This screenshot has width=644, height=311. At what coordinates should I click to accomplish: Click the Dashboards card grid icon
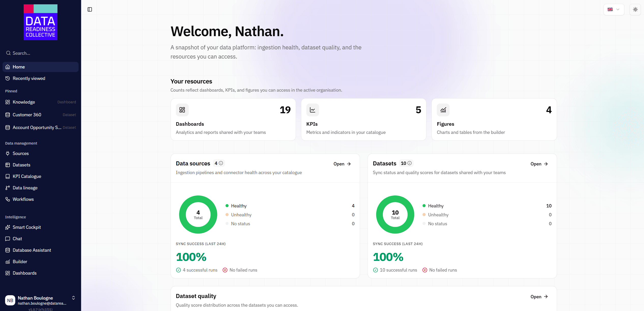(x=182, y=110)
